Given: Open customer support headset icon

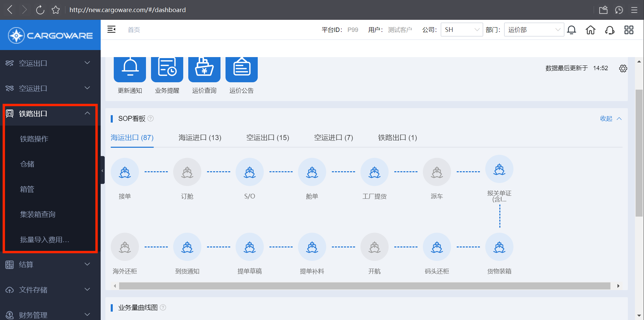Looking at the screenshot, I should pos(609,30).
